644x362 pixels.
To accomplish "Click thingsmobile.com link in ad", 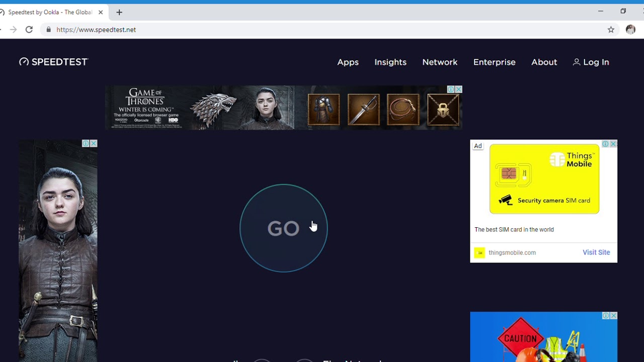I will pyautogui.click(x=512, y=252).
